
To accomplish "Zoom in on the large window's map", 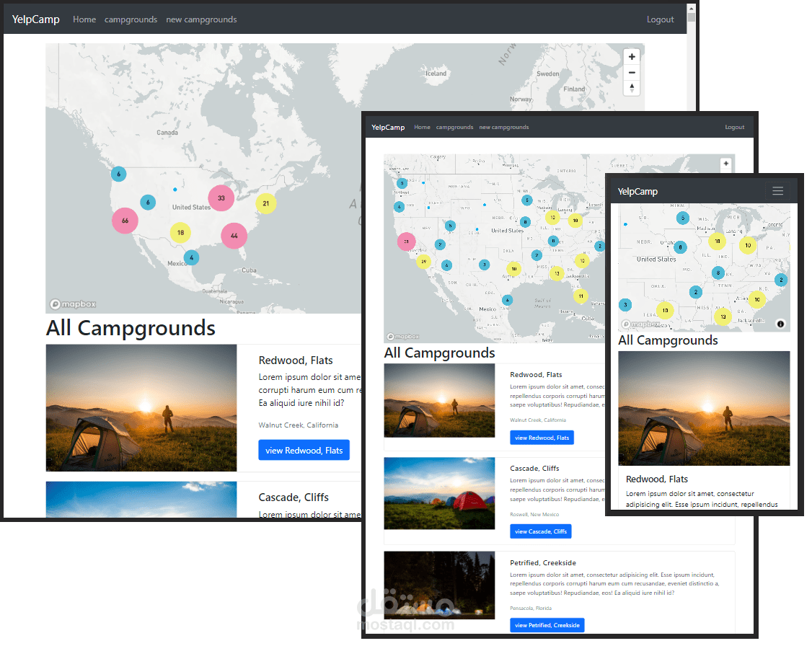I will click(x=631, y=57).
